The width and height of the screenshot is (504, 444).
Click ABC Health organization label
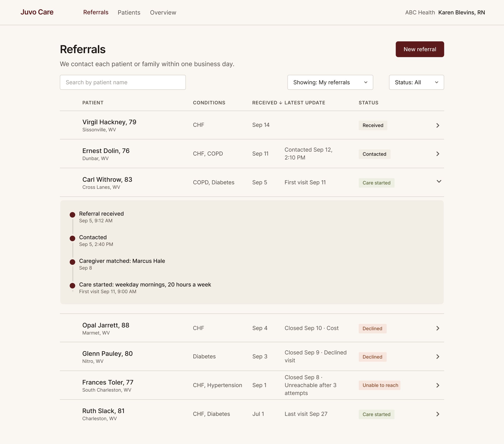click(420, 12)
